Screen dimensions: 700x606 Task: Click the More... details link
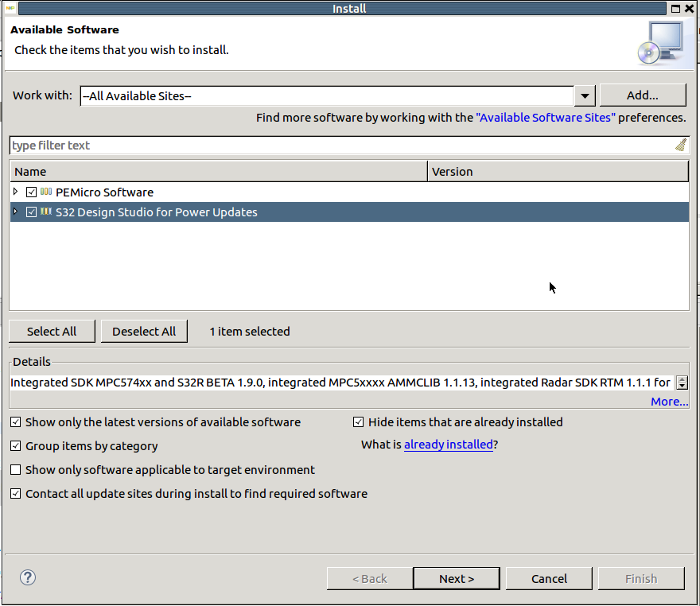coord(669,402)
